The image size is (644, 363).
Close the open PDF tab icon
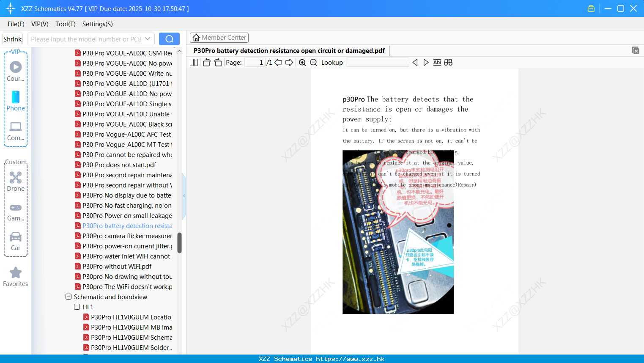pos(635,50)
